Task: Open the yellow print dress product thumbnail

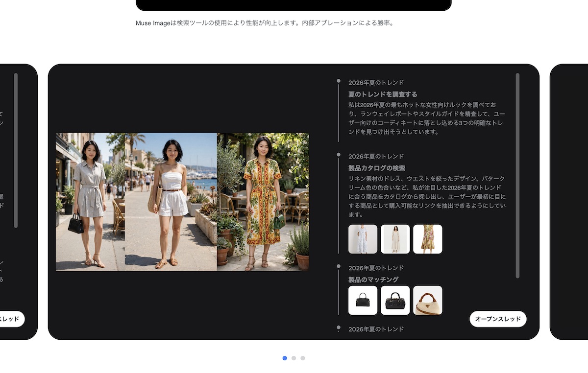Action: pyautogui.click(x=427, y=239)
